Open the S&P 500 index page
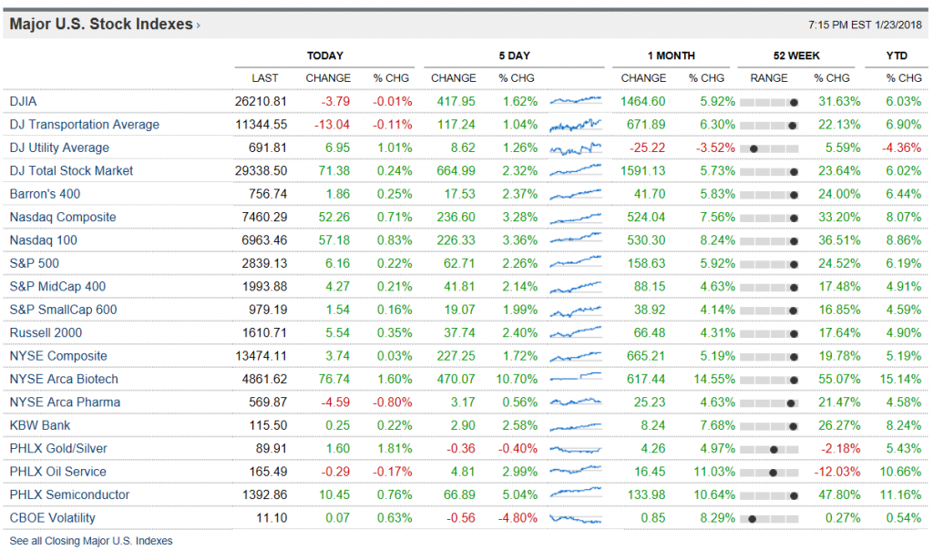This screenshot has width=933, height=560. pos(34,263)
